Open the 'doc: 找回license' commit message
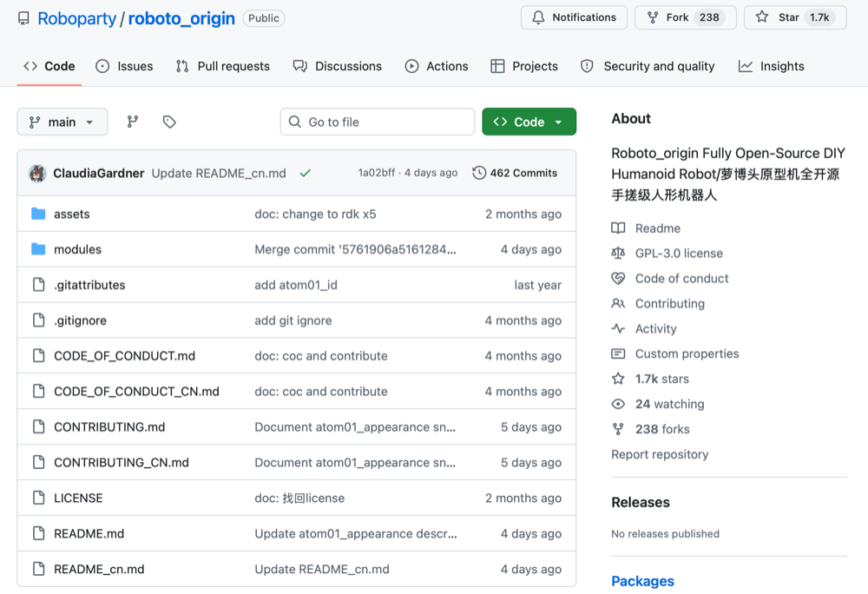 (299, 498)
